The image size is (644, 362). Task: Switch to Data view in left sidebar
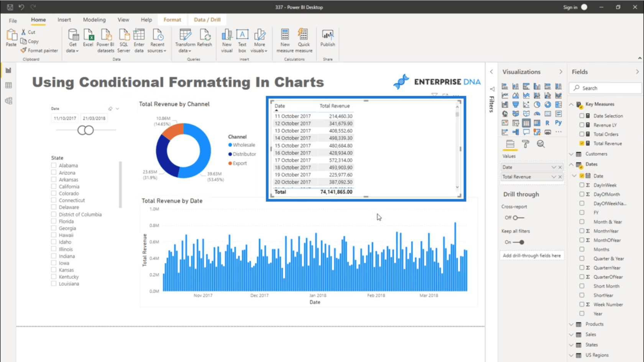click(x=8, y=85)
